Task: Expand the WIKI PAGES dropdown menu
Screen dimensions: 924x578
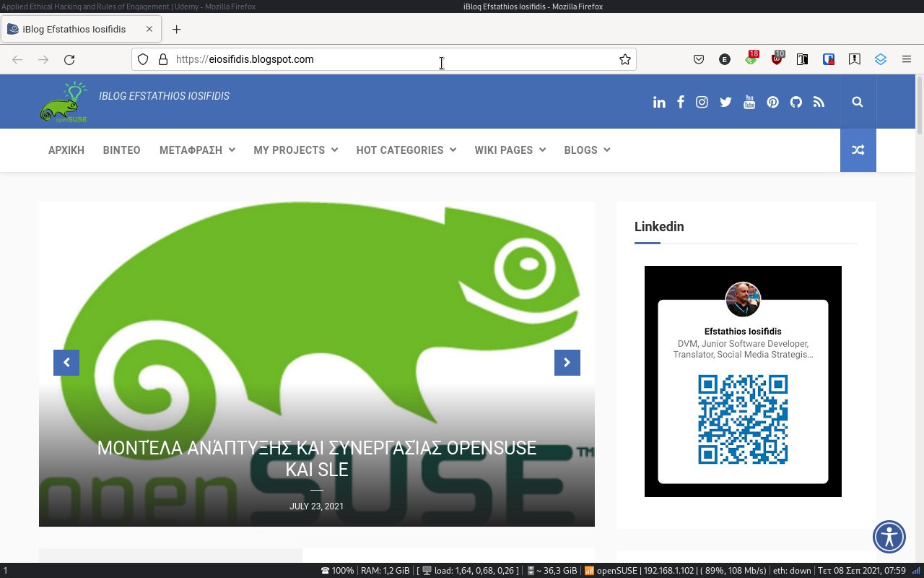Action: click(510, 150)
